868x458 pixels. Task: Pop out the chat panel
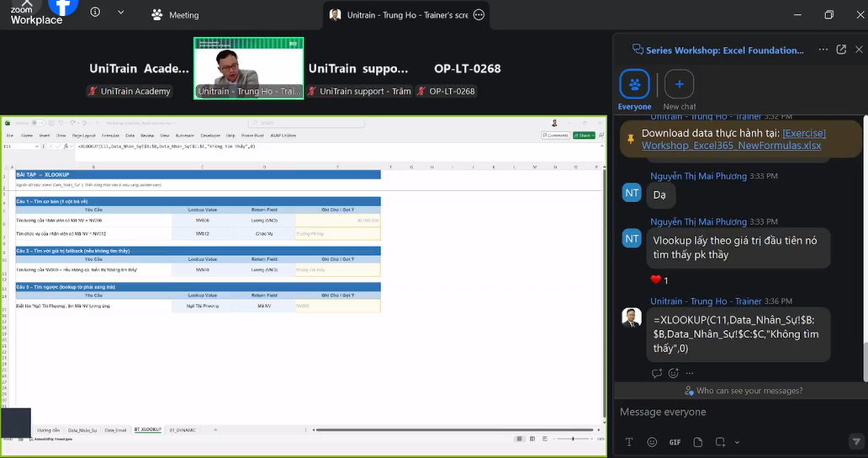[x=841, y=50]
